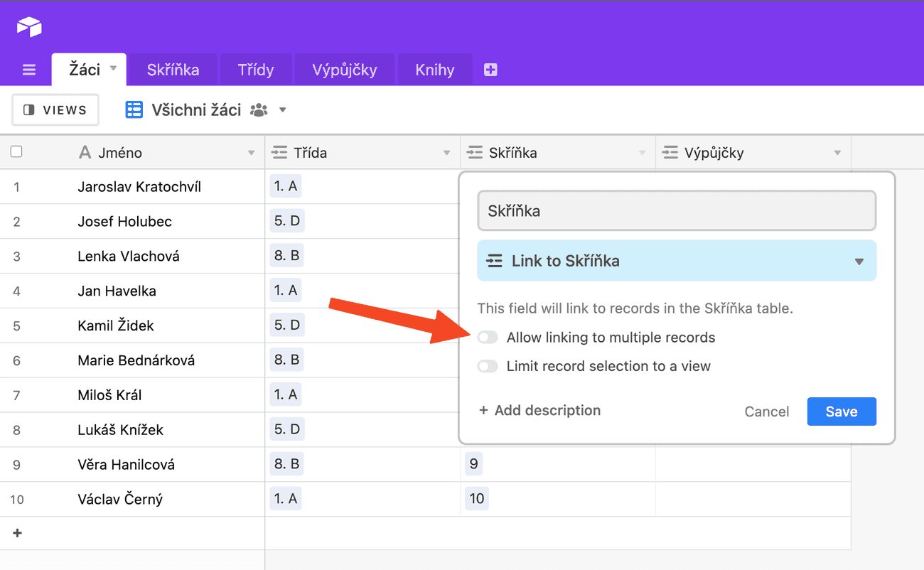This screenshot has height=570, width=924.
Task: Enable Allow linking to multiple records
Action: [x=488, y=337]
